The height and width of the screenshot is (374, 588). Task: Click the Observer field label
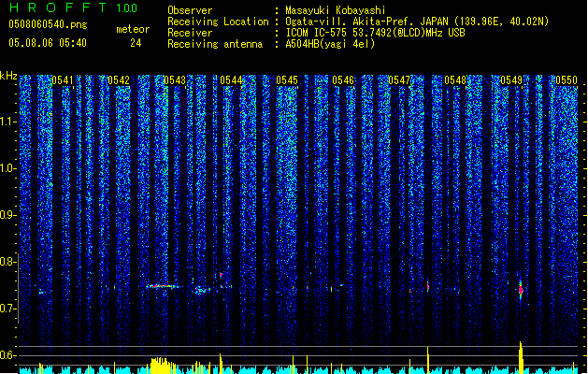pos(190,10)
